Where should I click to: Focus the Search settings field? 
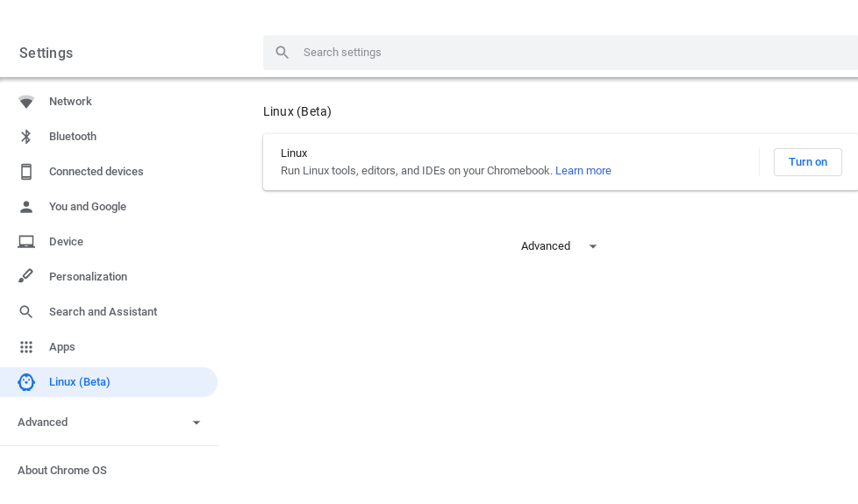tap(561, 53)
